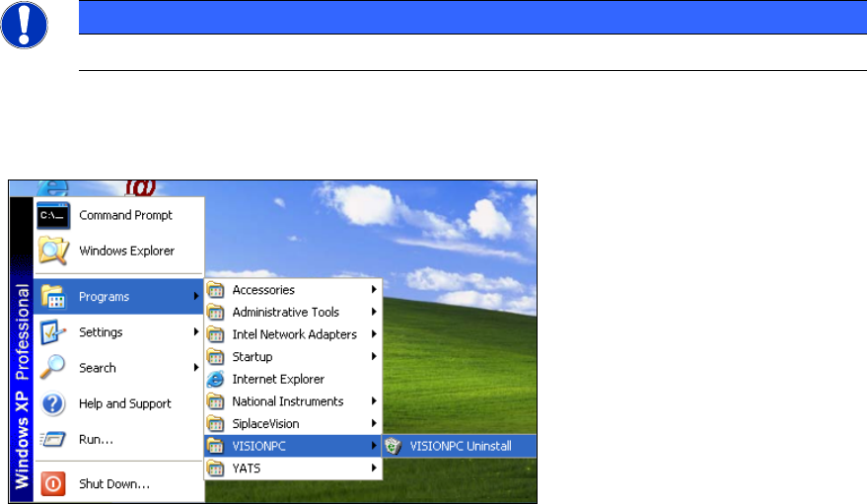Image resolution: width=867 pixels, height=504 pixels.
Task: Click the Programs folder icon
Action: [x=53, y=296]
